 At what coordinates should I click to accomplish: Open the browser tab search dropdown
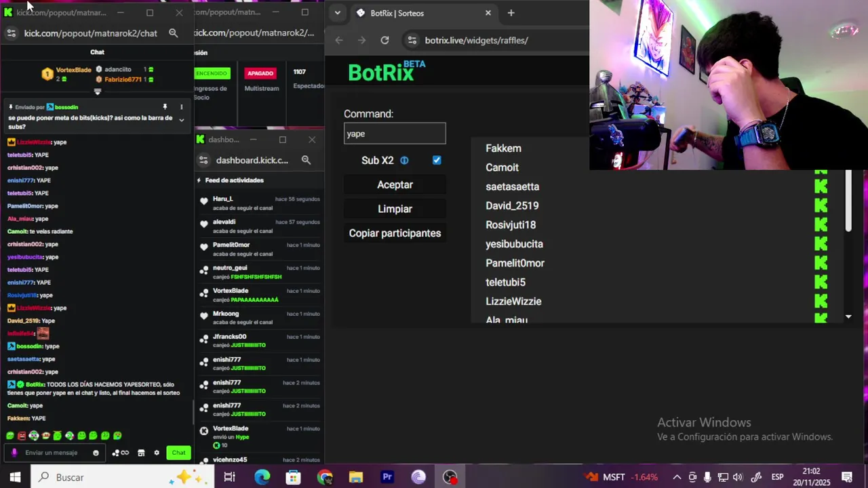(337, 13)
